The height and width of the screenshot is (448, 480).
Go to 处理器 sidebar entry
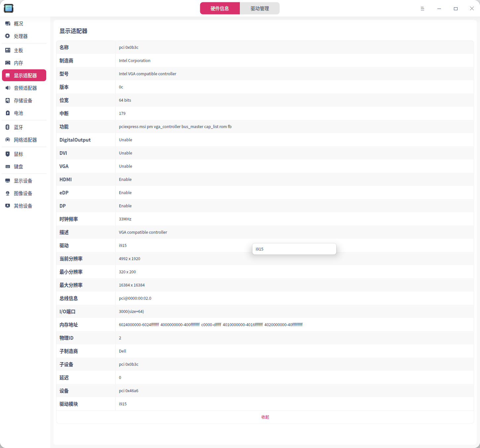click(x=24, y=36)
